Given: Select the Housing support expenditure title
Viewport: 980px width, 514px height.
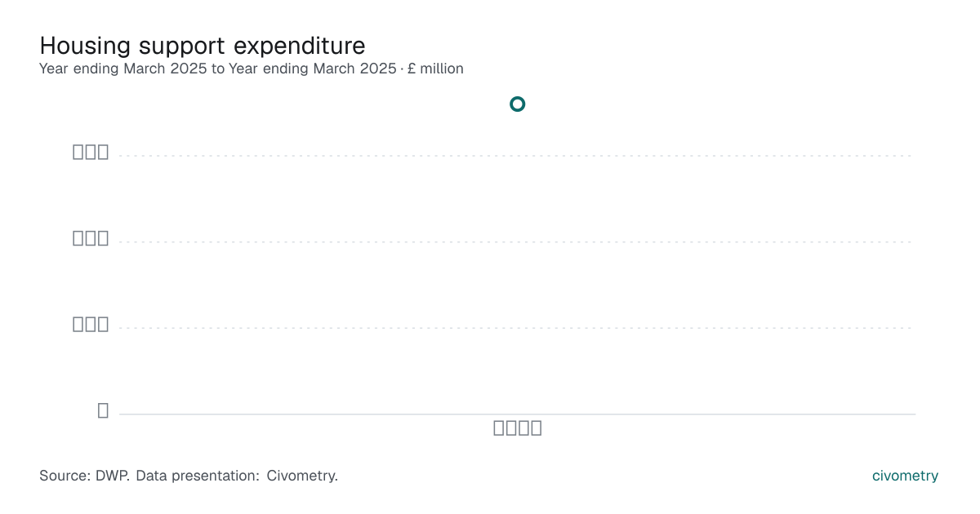Looking at the screenshot, I should [x=203, y=45].
